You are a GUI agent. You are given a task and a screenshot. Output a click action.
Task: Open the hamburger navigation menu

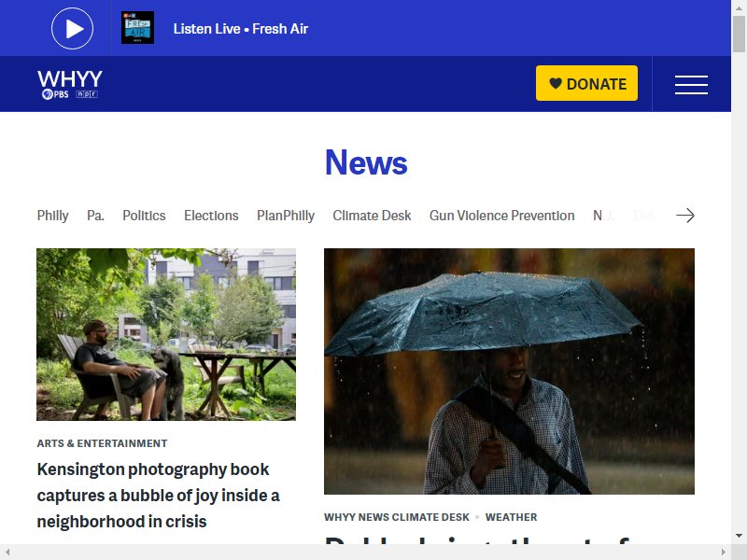[x=691, y=84]
